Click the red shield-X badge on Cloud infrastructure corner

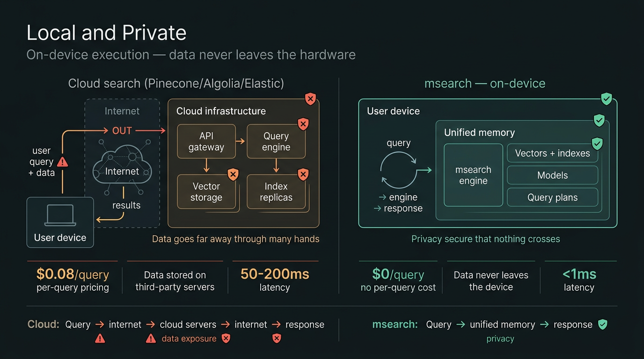(x=310, y=99)
